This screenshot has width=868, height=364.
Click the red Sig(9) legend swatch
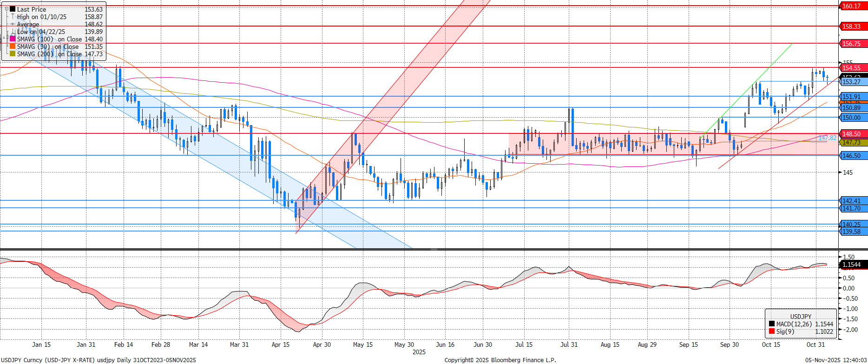point(772,331)
